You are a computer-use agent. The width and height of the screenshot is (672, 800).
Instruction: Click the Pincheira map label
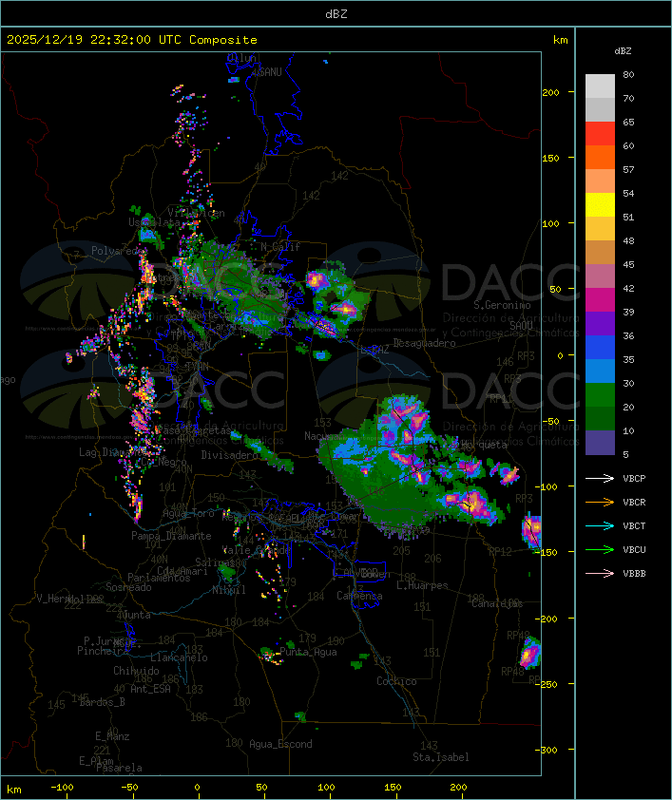point(103,651)
